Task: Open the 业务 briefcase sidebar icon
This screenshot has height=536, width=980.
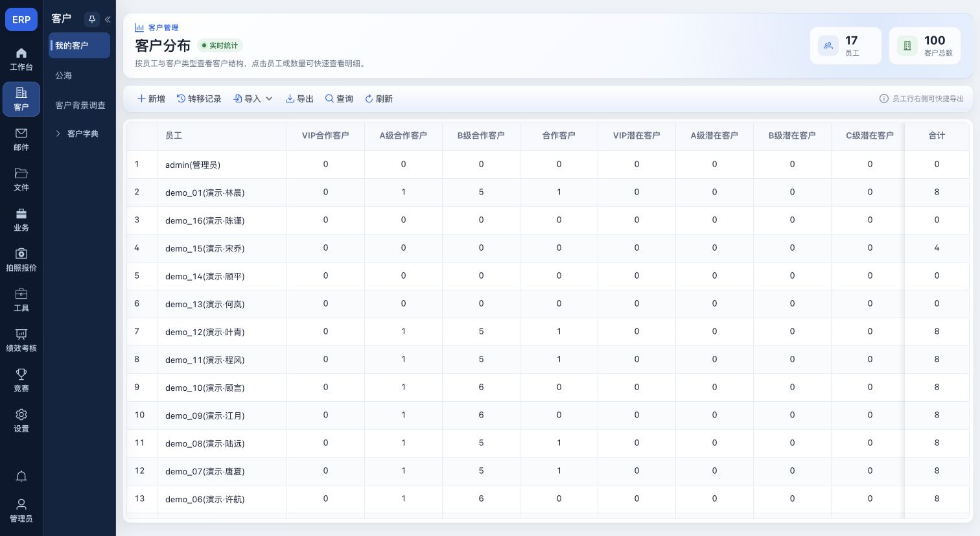Action: click(x=21, y=220)
